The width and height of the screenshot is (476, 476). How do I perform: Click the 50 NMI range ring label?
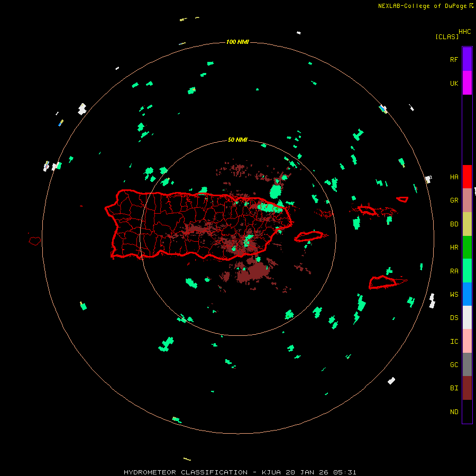pyautogui.click(x=237, y=140)
